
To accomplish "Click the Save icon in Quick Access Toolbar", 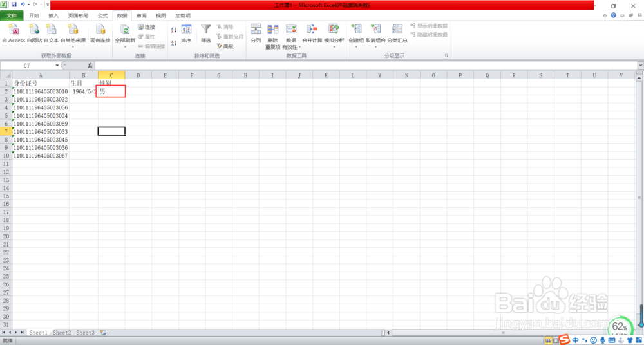I will click(14, 5).
